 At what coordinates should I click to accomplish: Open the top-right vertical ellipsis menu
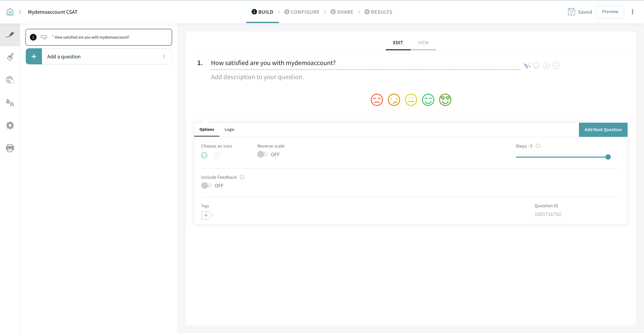633,12
